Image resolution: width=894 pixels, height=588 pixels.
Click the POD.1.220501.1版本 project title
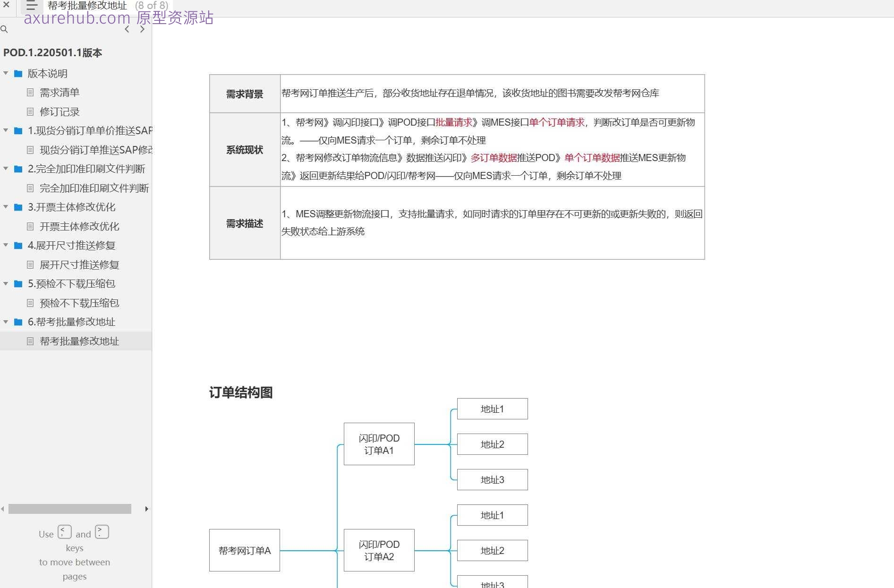pyautogui.click(x=52, y=52)
